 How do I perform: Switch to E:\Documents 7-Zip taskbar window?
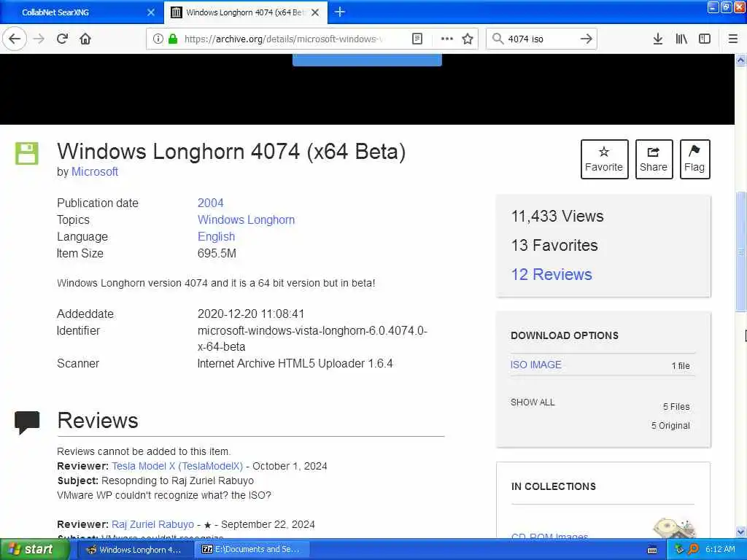click(251, 550)
